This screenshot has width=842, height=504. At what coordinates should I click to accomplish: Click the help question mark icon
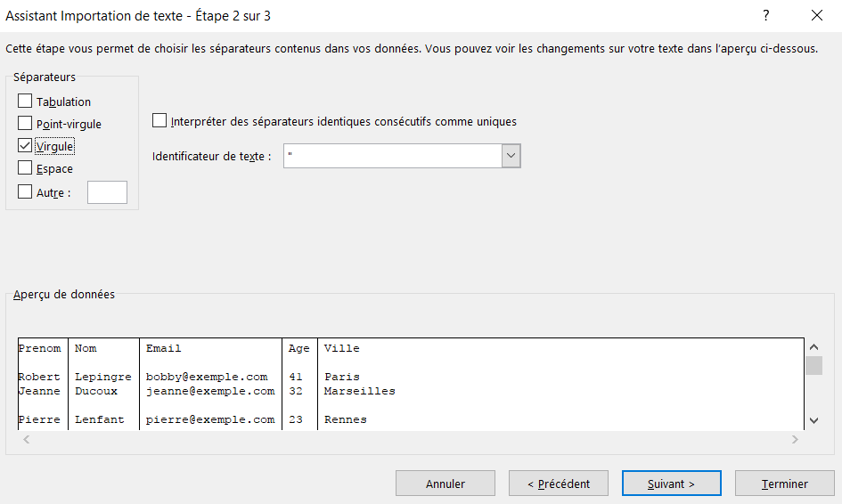pyautogui.click(x=765, y=15)
